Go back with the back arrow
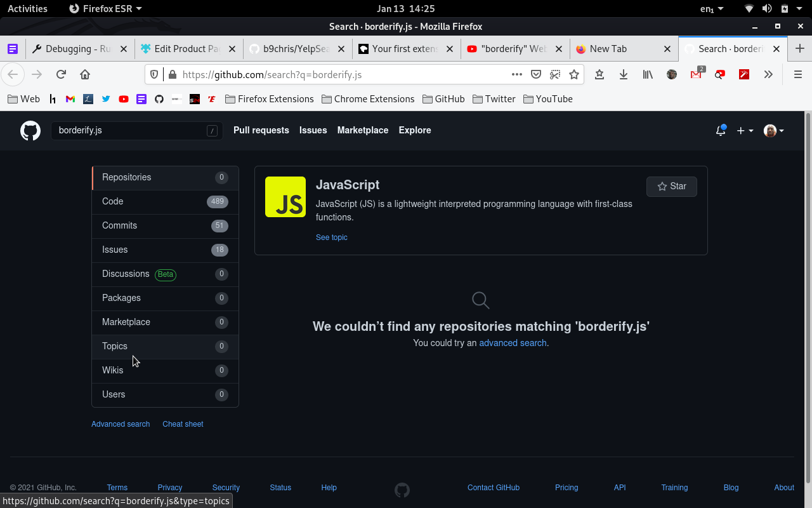 point(13,74)
